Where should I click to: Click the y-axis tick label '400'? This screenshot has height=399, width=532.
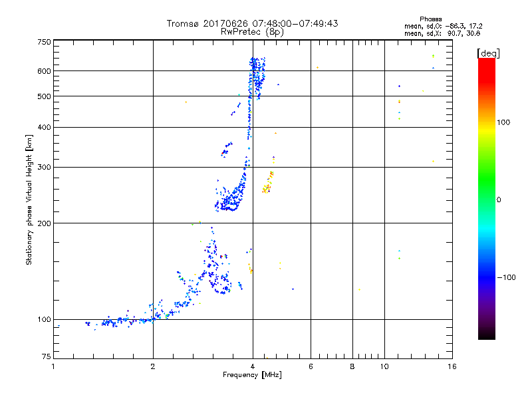pos(44,127)
